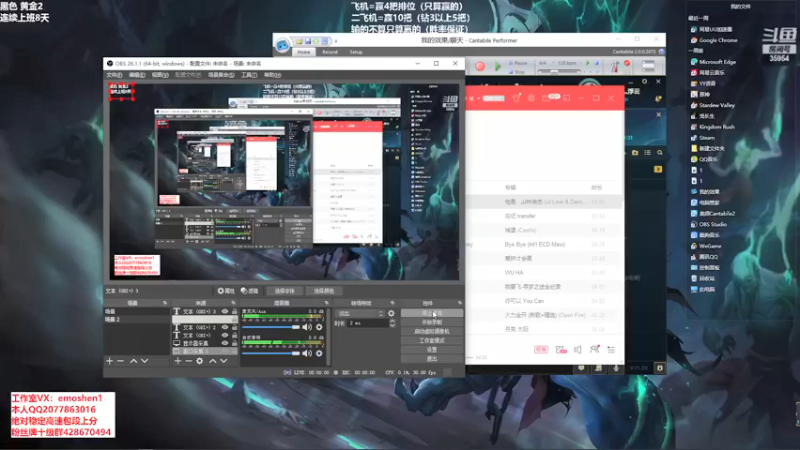
Task: Open the playlist queue icon in NetEase music
Action: click(611, 349)
